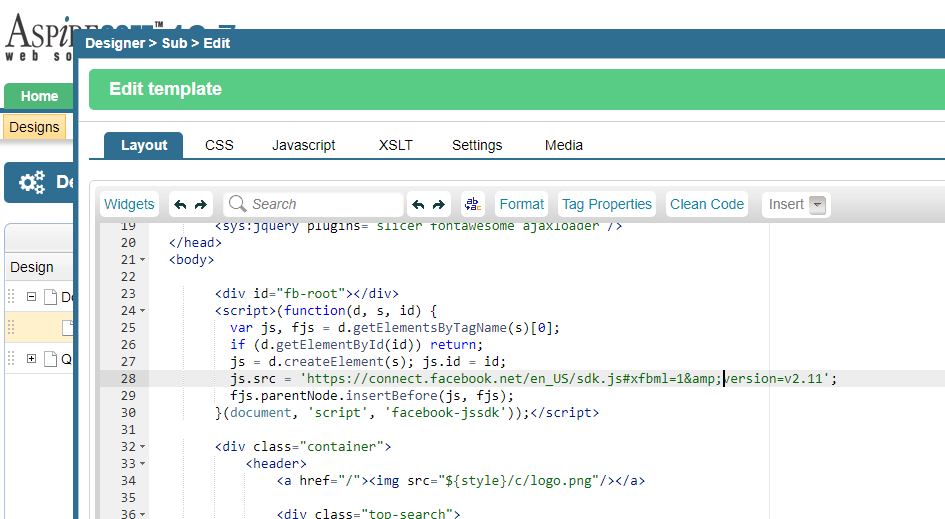This screenshot has height=519, width=945.
Task: Click the 'Edit template' heading
Action: pos(165,89)
